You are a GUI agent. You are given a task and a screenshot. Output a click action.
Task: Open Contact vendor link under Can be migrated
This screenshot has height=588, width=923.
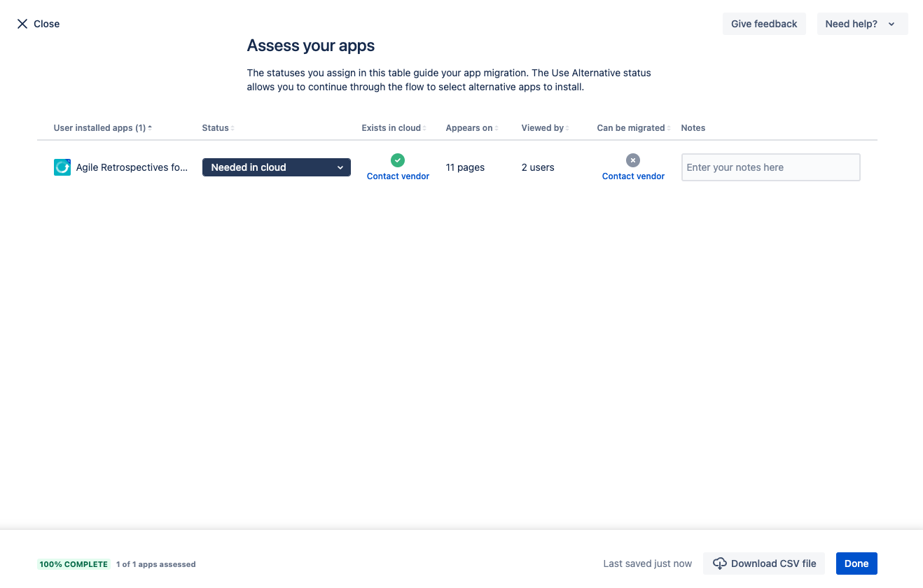pyautogui.click(x=633, y=176)
